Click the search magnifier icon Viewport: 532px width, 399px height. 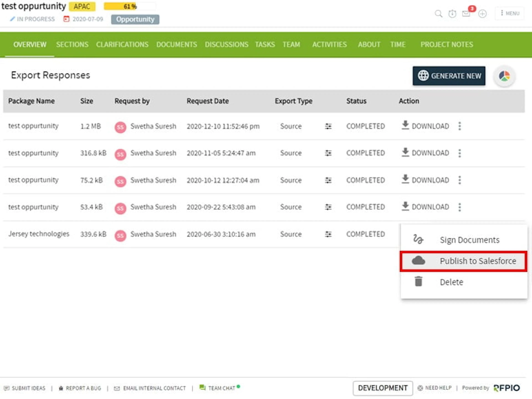pos(438,13)
